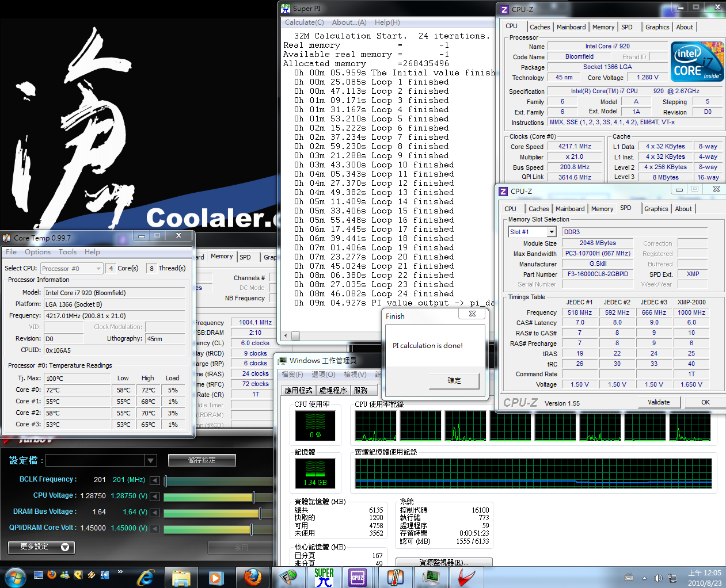Click the Super PI title bar icon
Screen dimensions: 726x588
coord(286,9)
